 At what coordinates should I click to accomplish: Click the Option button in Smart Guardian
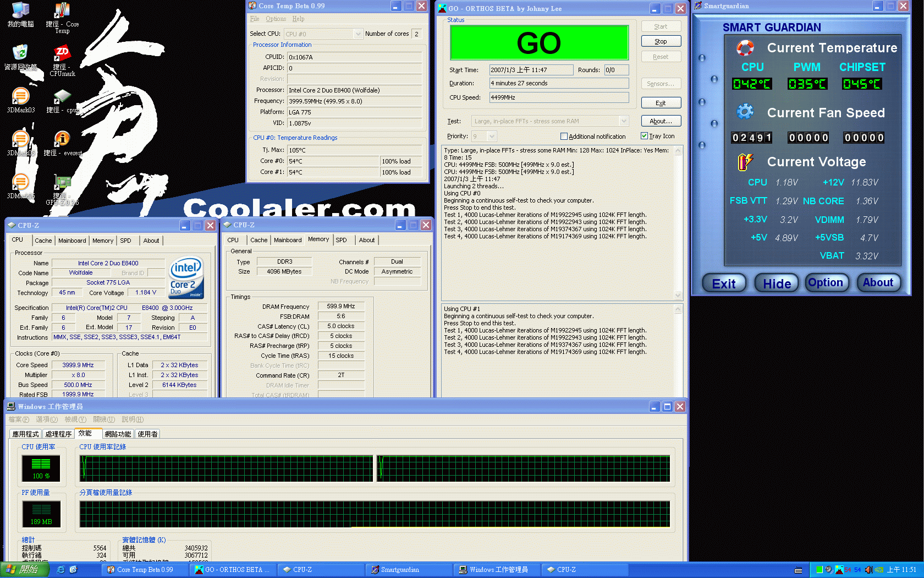click(x=826, y=283)
